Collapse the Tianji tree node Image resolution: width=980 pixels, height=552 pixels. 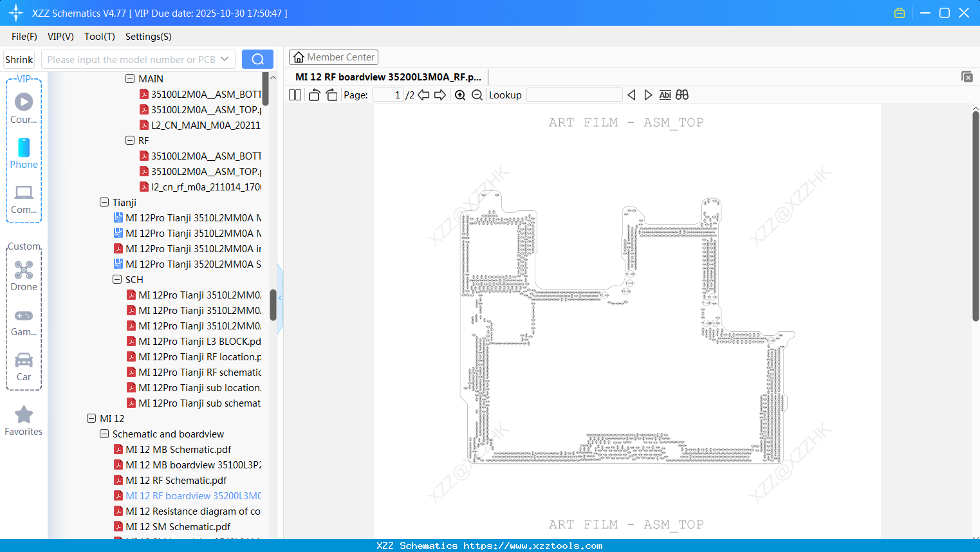pos(104,202)
